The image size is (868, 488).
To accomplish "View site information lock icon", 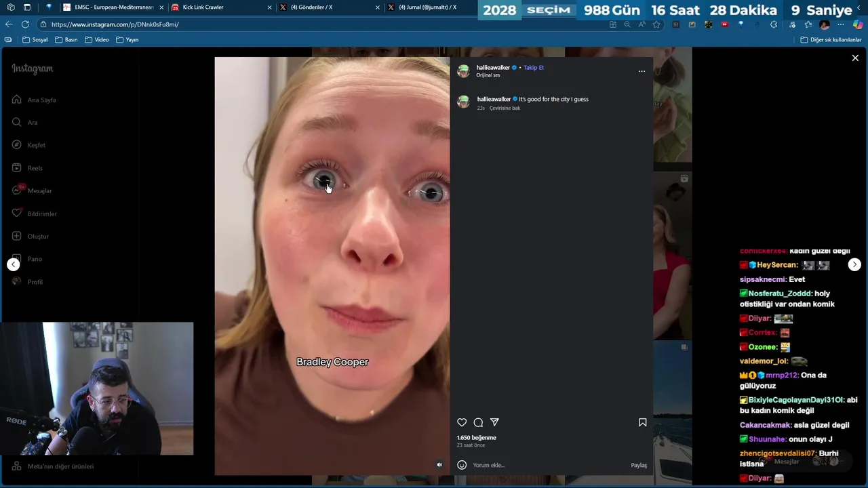I will 43,24.
